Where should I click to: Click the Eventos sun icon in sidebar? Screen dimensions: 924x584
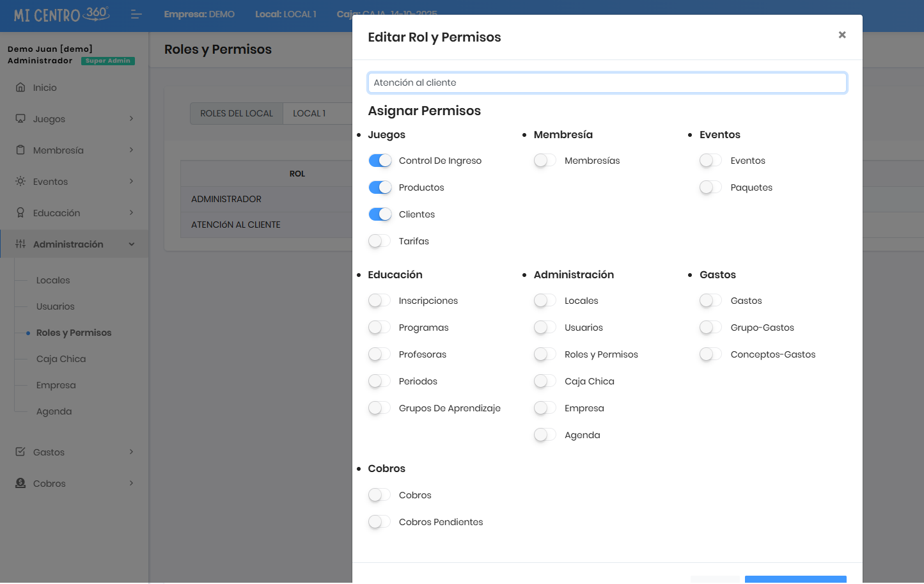[20, 182]
